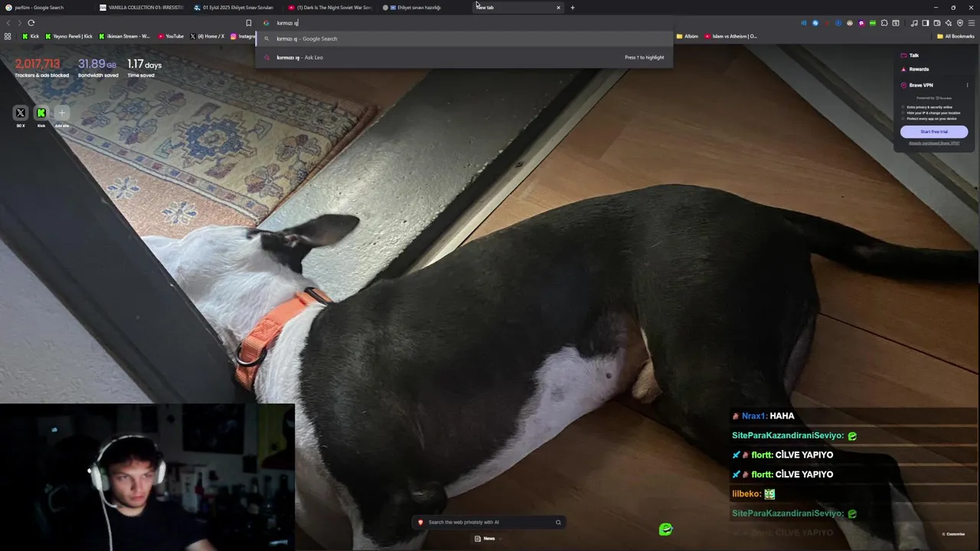This screenshot has height=551, width=980.
Task: Expand the All Bookmarks folder
Action: pos(955,36)
